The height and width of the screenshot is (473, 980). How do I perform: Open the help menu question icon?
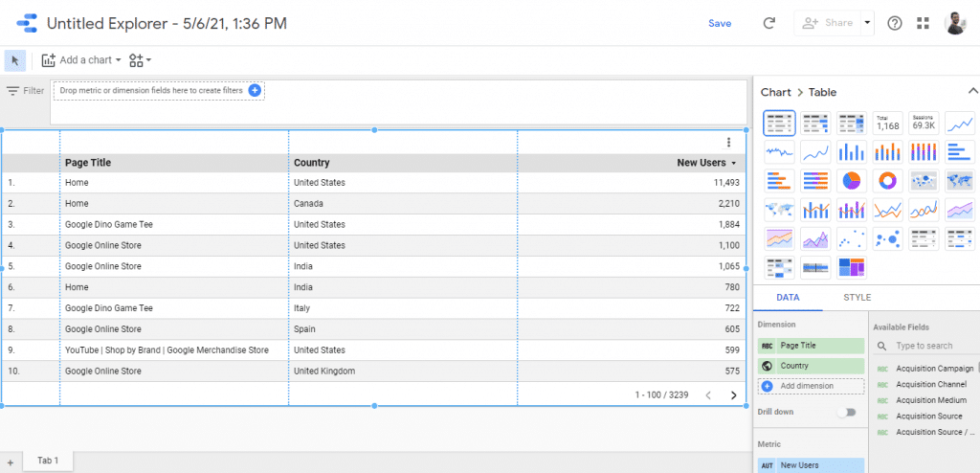(895, 23)
